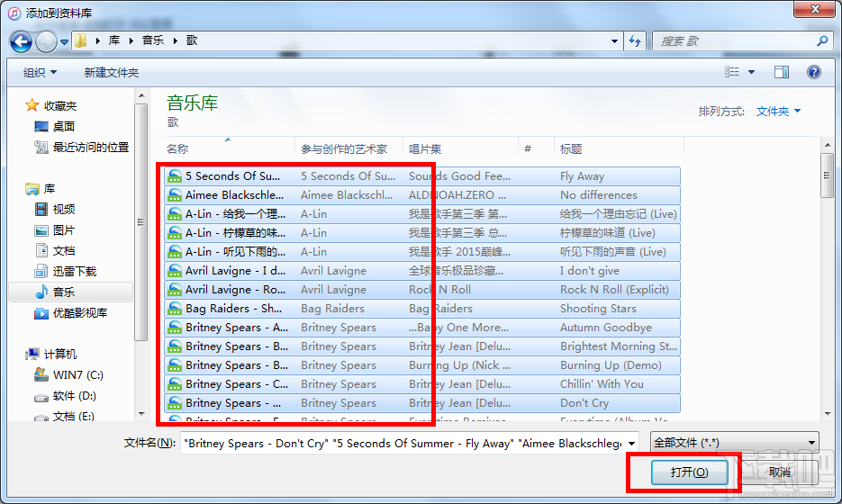The width and height of the screenshot is (842, 504).
Task: Click audio icon of Avril Lavigne - I d... file
Action: click(x=175, y=271)
